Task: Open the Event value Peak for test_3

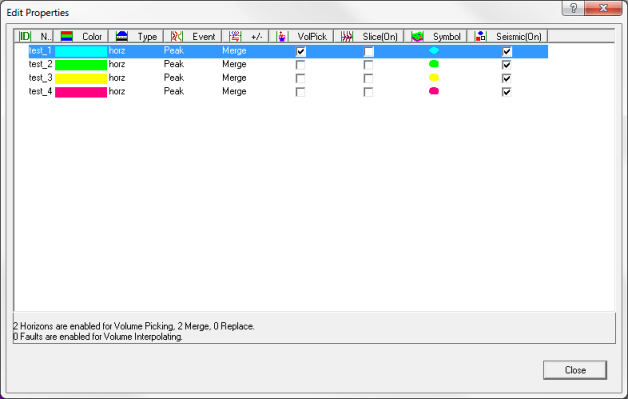Action: (174, 78)
